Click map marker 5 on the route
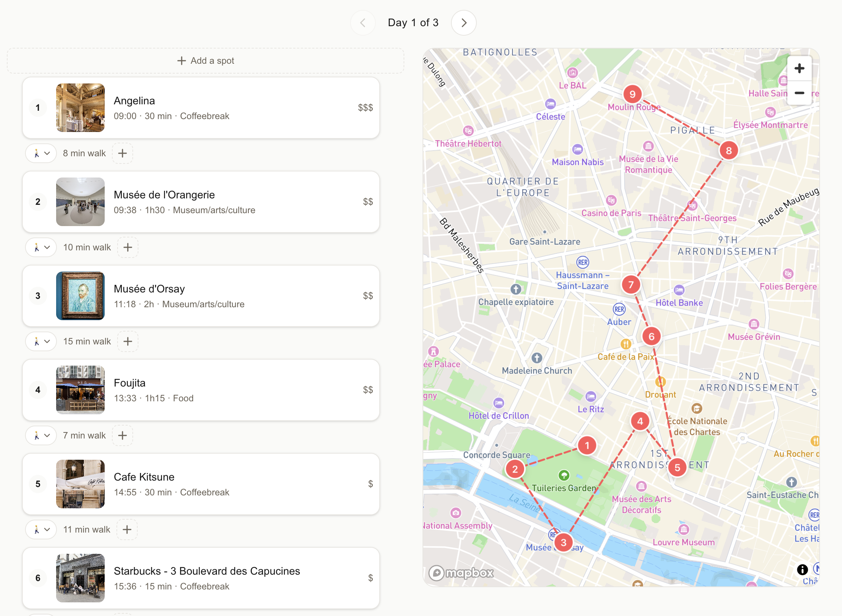Image resolution: width=842 pixels, height=616 pixels. [x=677, y=468]
